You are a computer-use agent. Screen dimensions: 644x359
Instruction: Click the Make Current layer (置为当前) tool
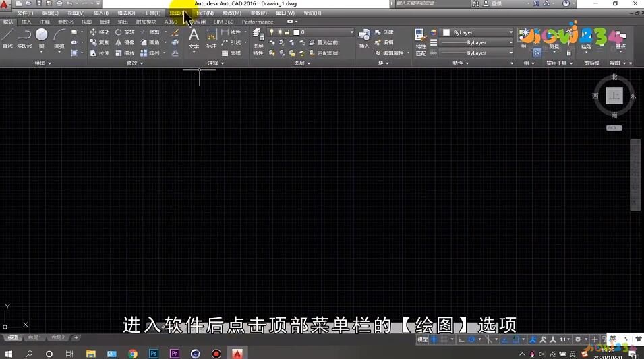click(324, 42)
